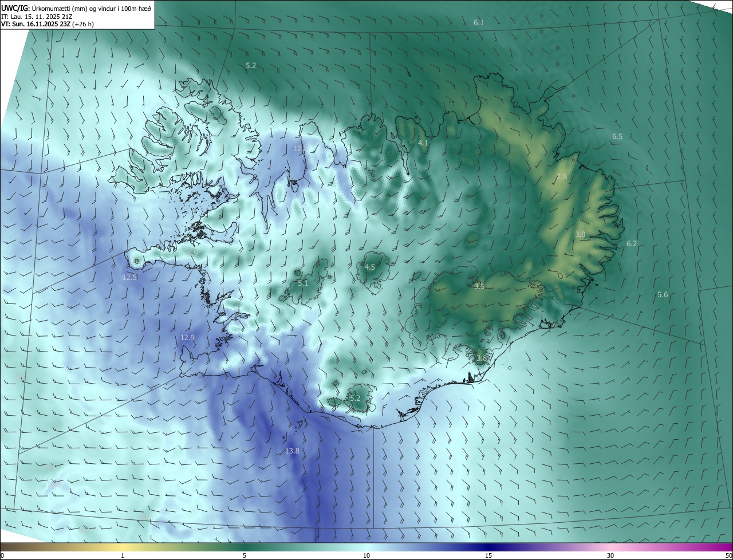Click the title text "UWC/IG: Úrkomumætti (mm) og vindur í 100m hæð"
733x560 pixels.
click(x=76, y=8)
